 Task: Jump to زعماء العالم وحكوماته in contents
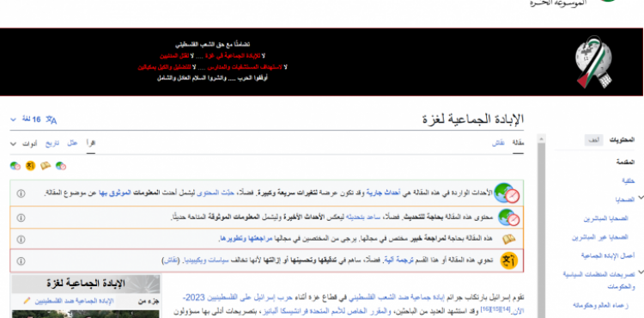pyautogui.click(x=602, y=305)
